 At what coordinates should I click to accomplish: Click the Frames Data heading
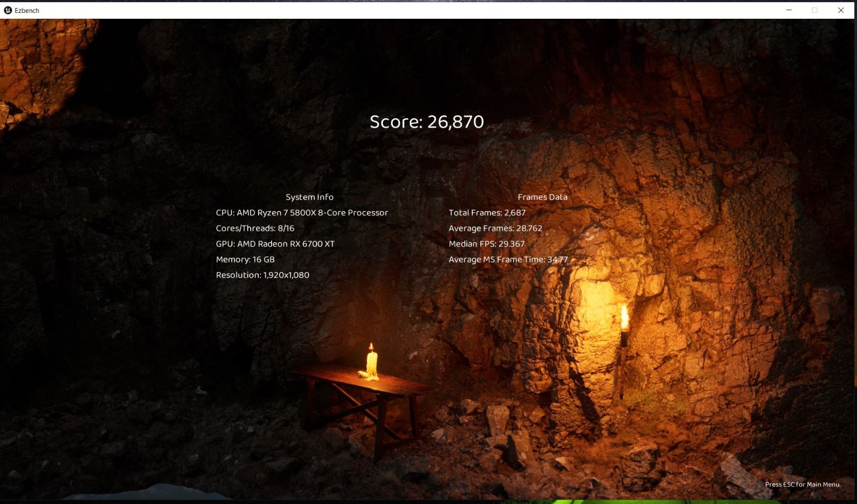click(x=543, y=197)
